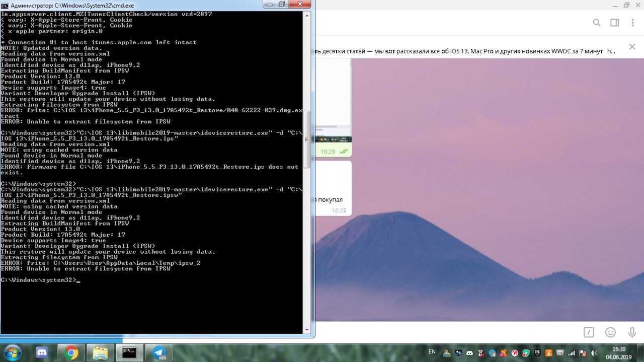This screenshot has width=644, height=362.
Task: Click the blue round tray icon
Action: coord(492,353)
